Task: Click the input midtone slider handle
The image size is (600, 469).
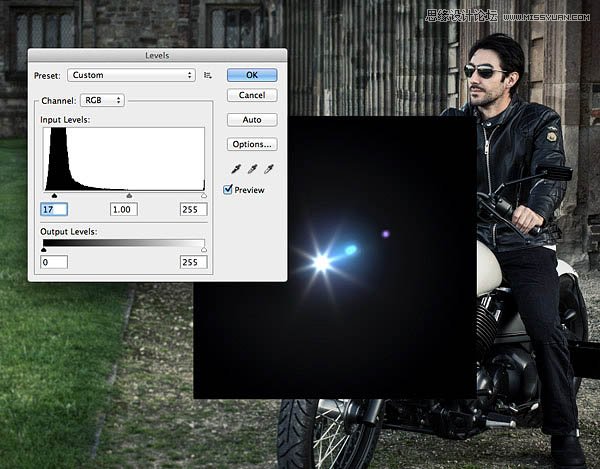Action: pos(129,195)
